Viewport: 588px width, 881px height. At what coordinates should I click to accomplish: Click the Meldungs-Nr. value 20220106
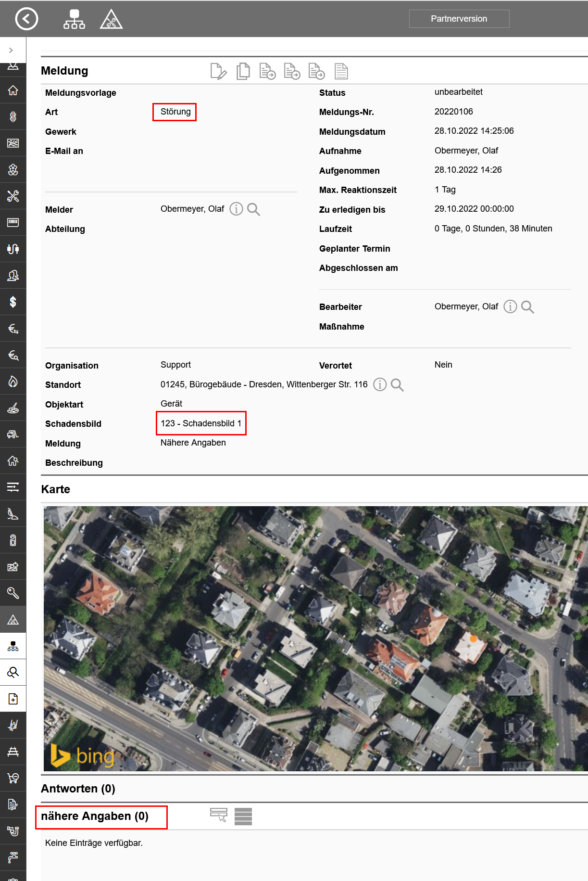click(454, 112)
